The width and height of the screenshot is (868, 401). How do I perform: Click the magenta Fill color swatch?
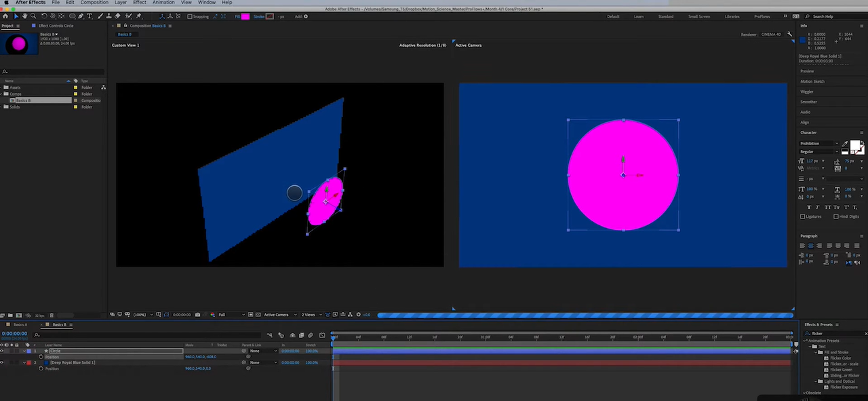pos(245,16)
